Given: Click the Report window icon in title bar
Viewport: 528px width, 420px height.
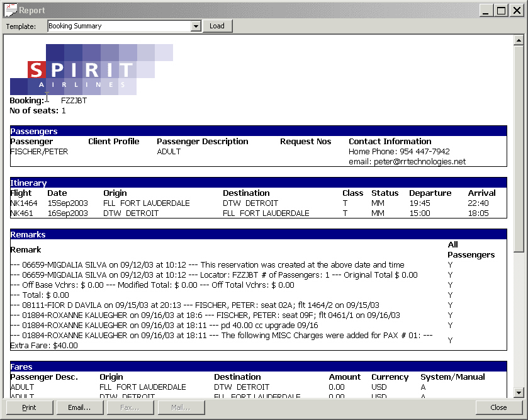Looking at the screenshot, I should pos(10,10).
